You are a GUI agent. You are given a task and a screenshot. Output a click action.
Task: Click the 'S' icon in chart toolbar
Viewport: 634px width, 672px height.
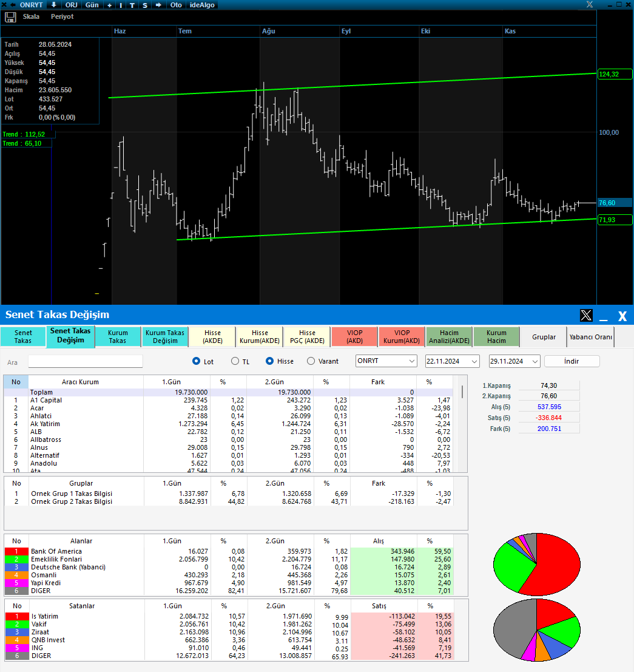[x=145, y=5]
